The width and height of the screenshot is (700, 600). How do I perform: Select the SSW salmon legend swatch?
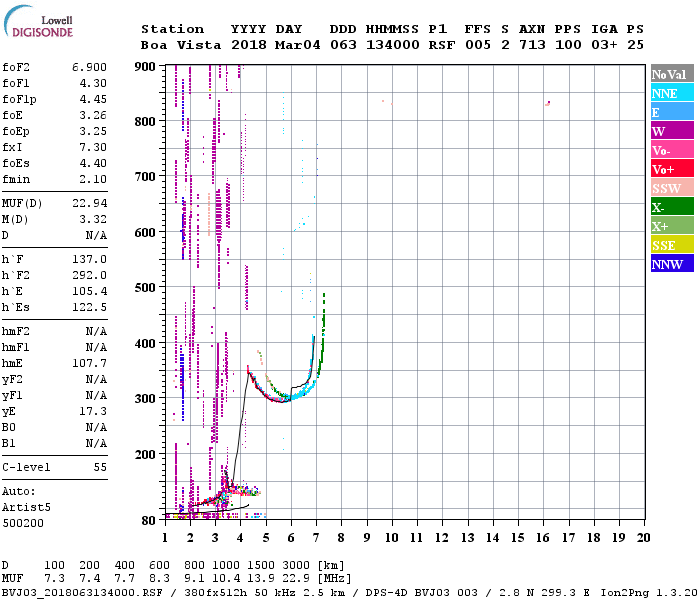pyautogui.click(x=672, y=188)
